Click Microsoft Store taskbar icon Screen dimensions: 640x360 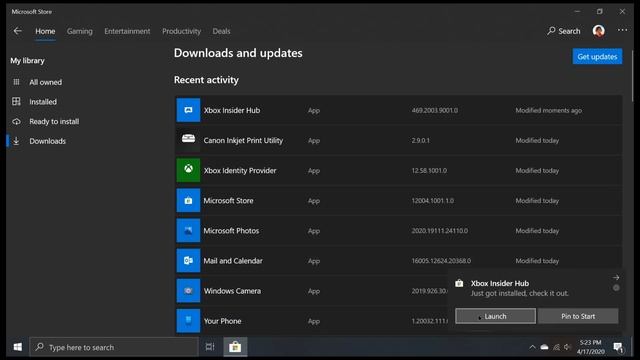235,347
